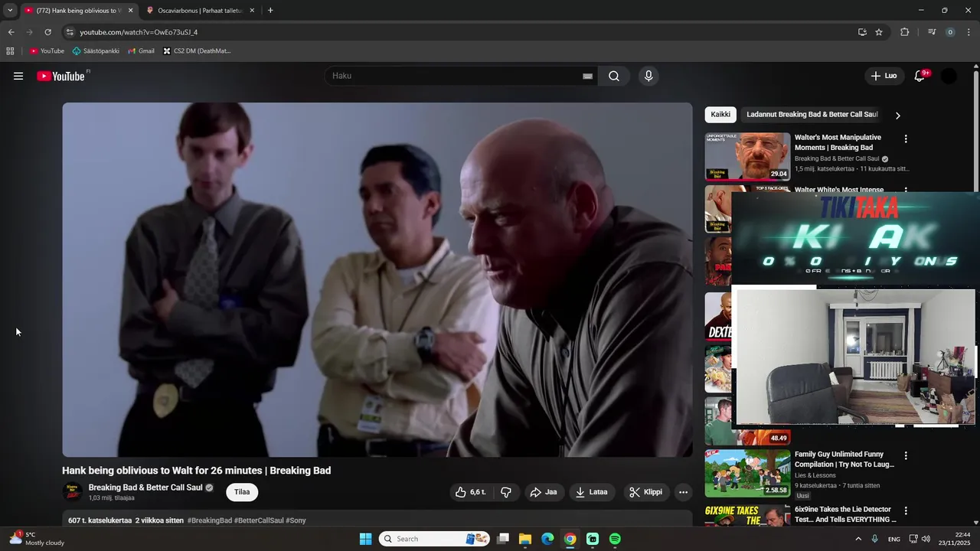The width and height of the screenshot is (980, 551).
Task: Open the apps grid in bookmarks bar
Action: pyautogui.click(x=10, y=51)
